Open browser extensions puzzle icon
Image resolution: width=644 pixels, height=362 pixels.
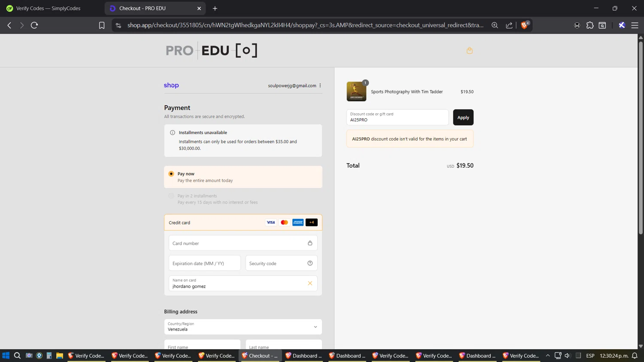(x=590, y=25)
